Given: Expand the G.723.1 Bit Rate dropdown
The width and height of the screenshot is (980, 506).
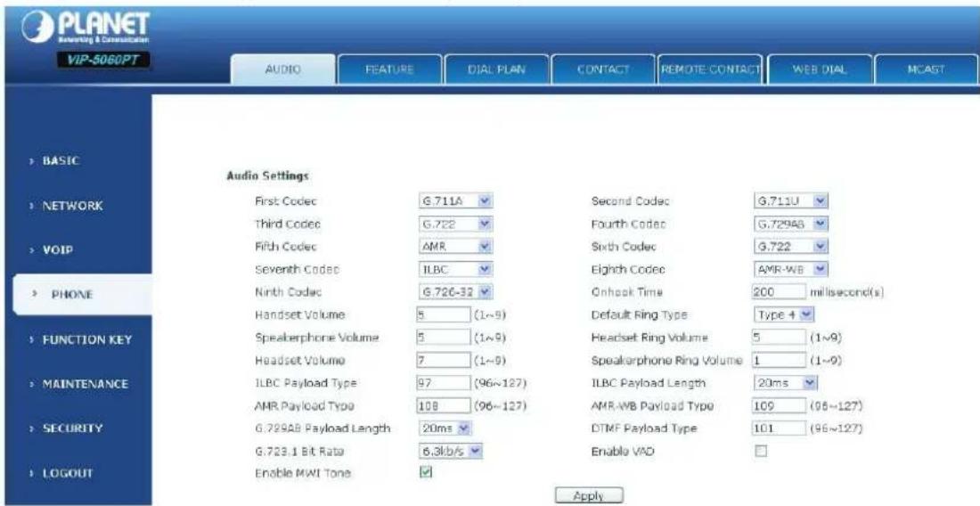Looking at the screenshot, I should click(x=449, y=451).
